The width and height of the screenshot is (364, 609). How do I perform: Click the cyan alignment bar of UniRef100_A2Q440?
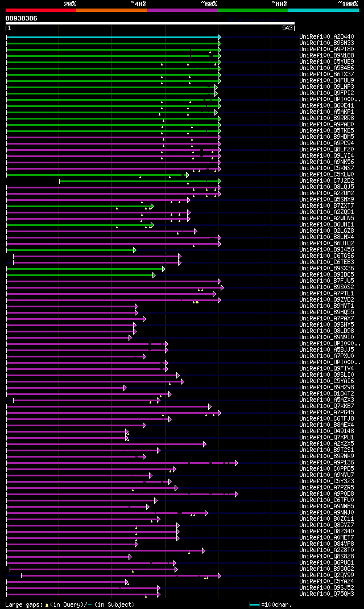[x=113, y=37]
